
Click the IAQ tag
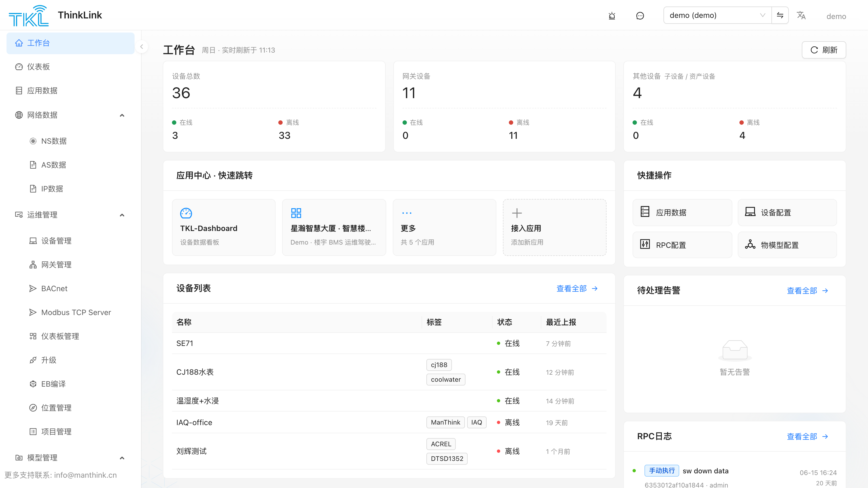click(477, 422)
